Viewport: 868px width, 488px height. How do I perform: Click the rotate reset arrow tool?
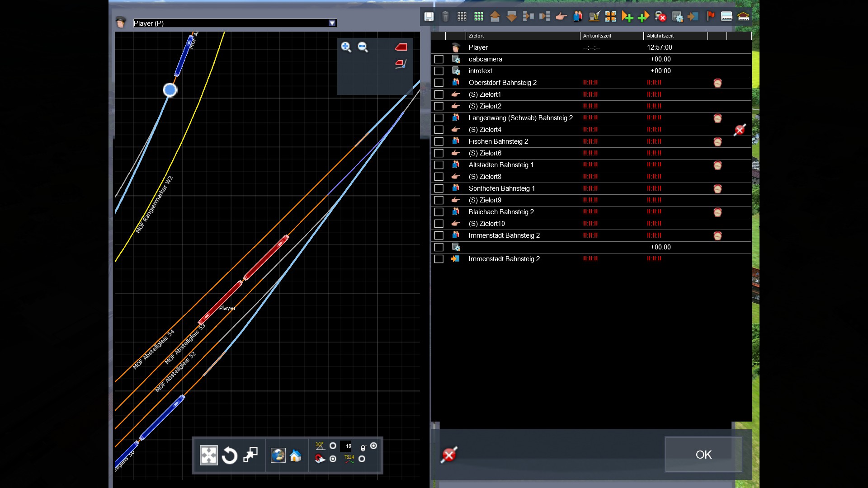click(230, 455)
